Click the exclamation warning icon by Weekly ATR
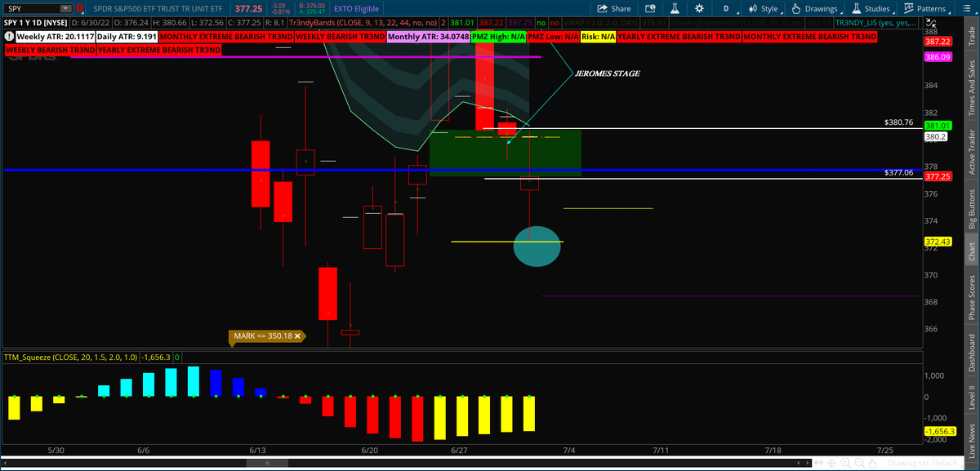The image size is (980, 471). pos(9,38)
